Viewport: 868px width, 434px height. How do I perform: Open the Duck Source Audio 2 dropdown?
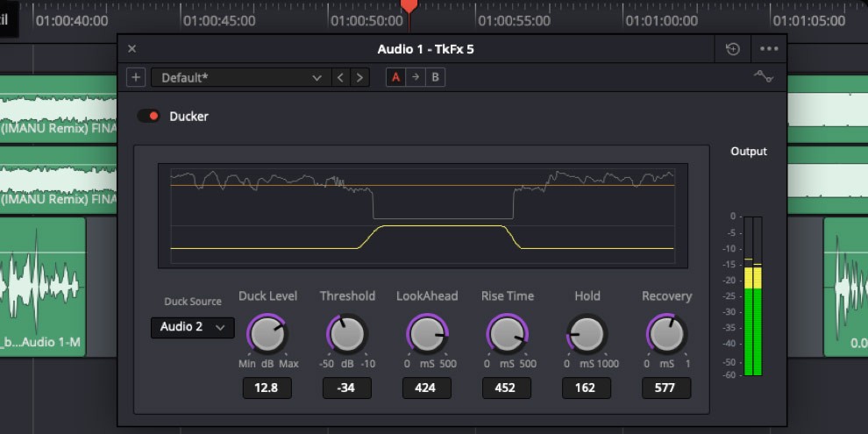coord(193,327)
